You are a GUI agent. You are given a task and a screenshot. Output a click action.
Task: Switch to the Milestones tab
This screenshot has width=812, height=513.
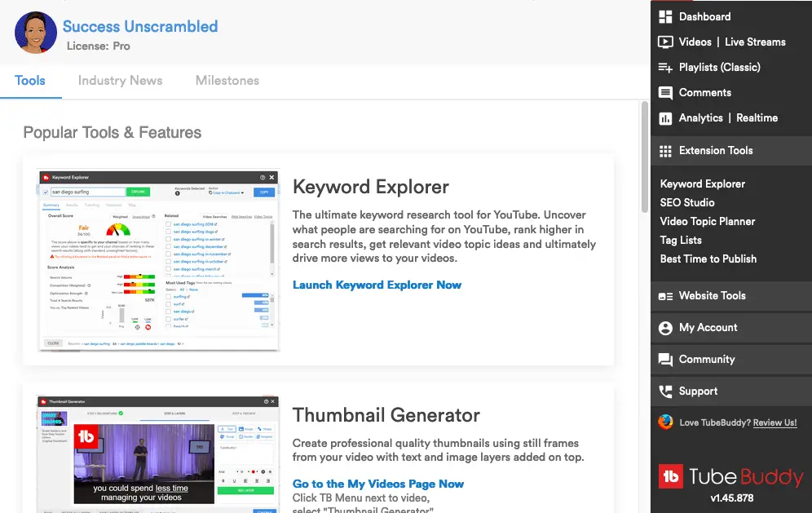[x=227, y=81]
